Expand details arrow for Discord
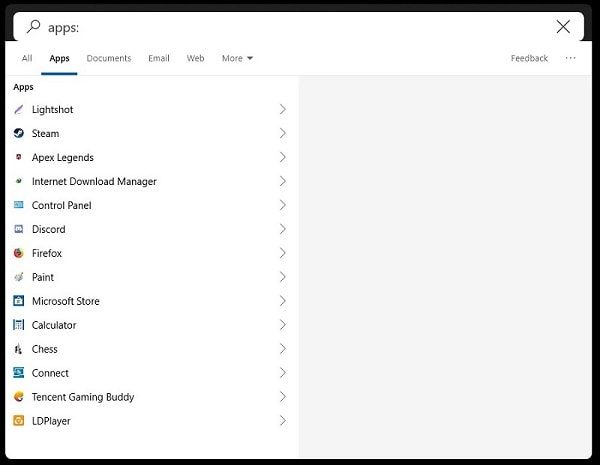 click(283, 229)
